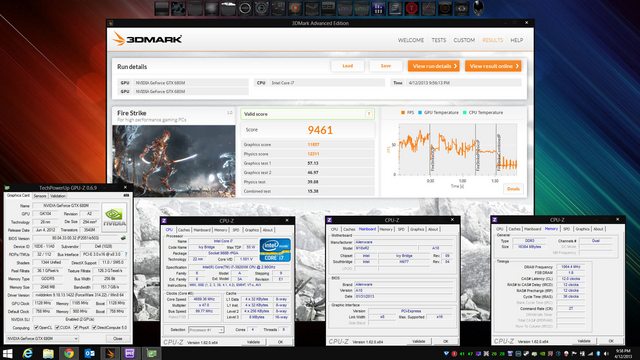Click the purple CPU-Z taskbar icon
The image size is (640, 360).
click(130, 353)
